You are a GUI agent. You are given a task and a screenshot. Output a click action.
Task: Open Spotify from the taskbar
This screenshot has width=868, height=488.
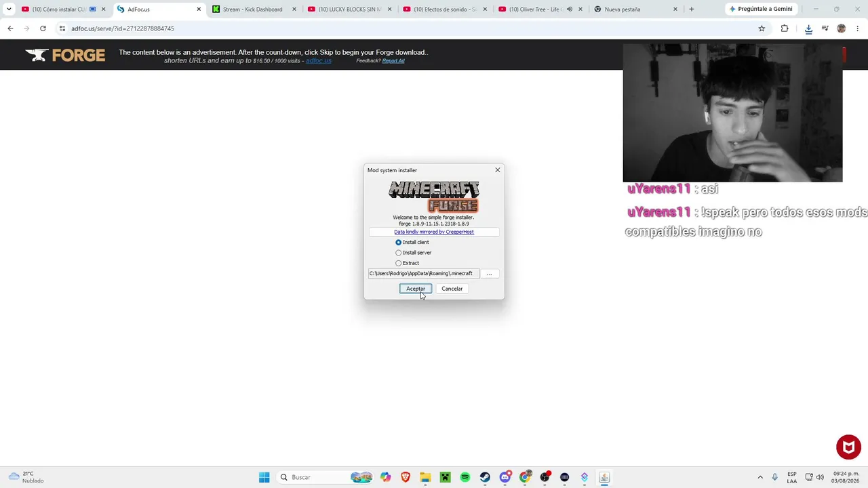[x=465, y=477]
